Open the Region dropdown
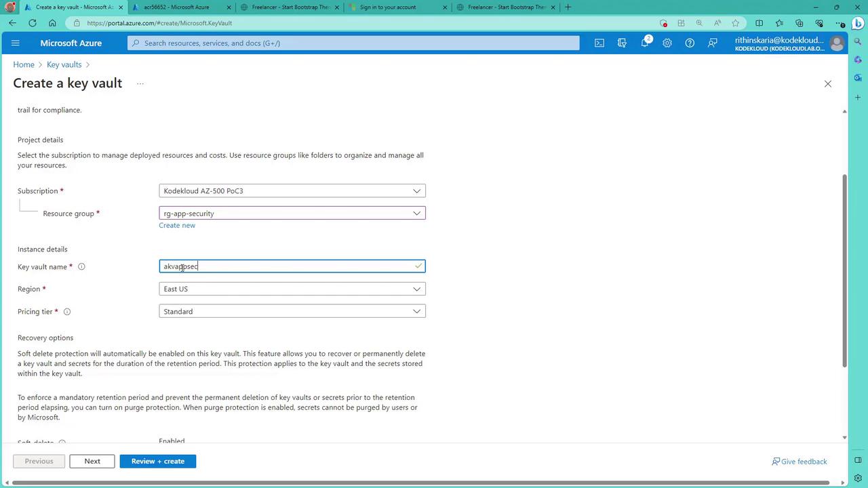This screenshot has height=488, width=868. (x=292, y=289)
